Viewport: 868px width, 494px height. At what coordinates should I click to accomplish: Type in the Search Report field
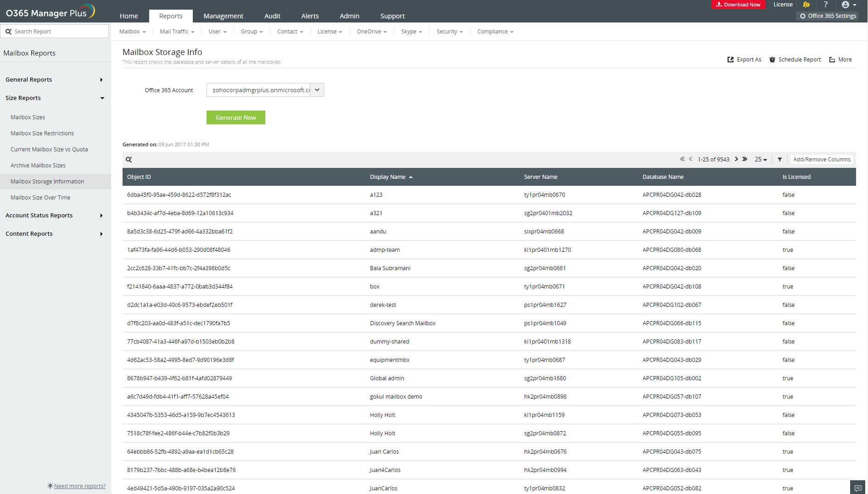pyautogui.click(x=55, y=31)
